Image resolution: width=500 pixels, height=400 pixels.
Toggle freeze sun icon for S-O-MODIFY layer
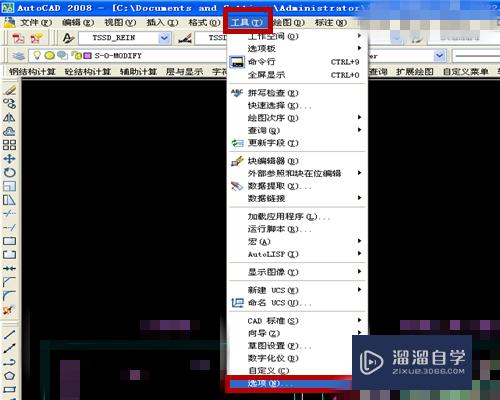pos(50,56)
